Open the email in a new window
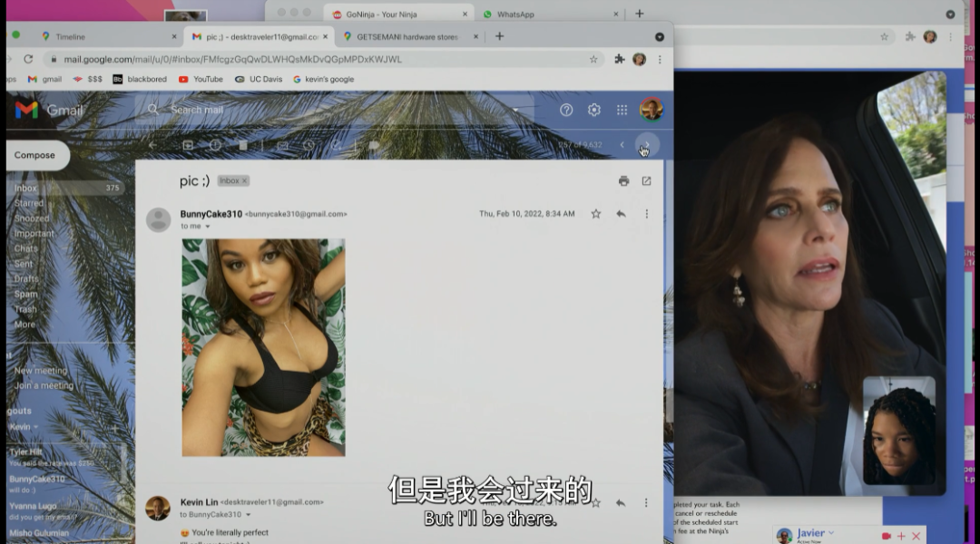 coord(646,181)
